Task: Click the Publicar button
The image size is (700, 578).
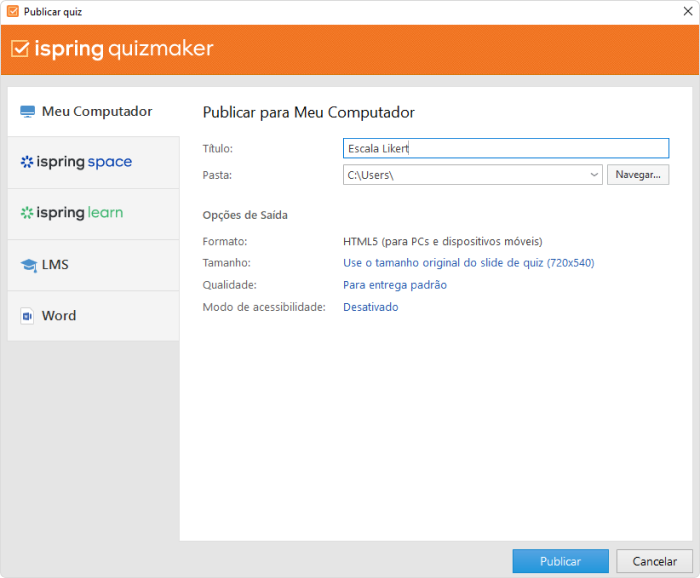Action: click(x=560, y=561)
